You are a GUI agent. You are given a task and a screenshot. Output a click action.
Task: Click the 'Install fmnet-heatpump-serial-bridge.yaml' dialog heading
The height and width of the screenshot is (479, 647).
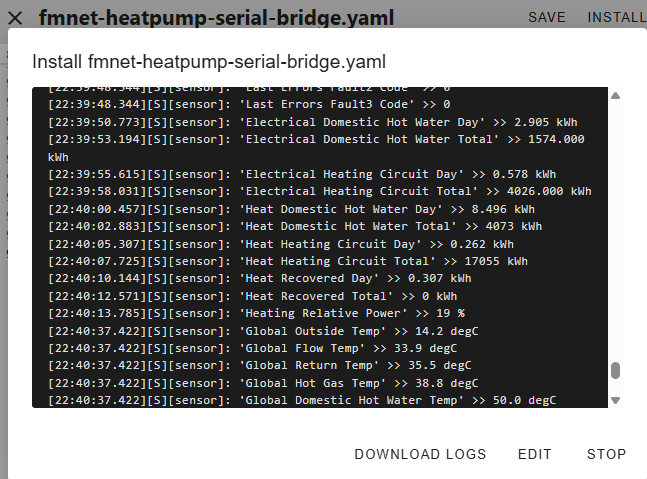pos(209,62)
